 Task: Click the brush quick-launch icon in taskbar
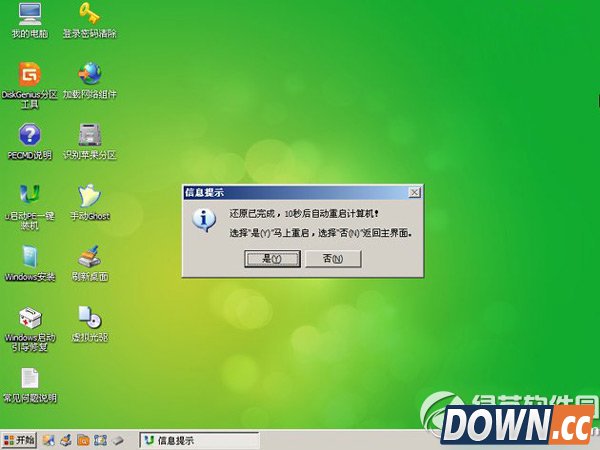tap(66, 440)
